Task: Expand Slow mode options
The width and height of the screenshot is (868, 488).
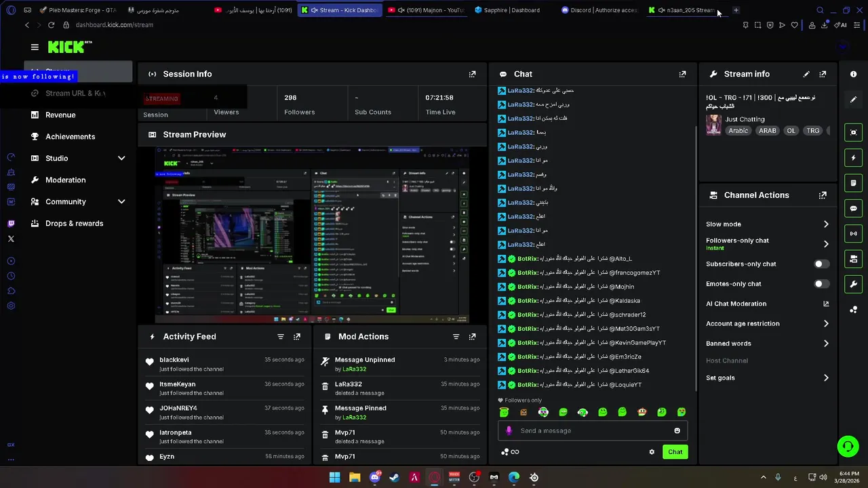Action: click(x=826, y=224)
